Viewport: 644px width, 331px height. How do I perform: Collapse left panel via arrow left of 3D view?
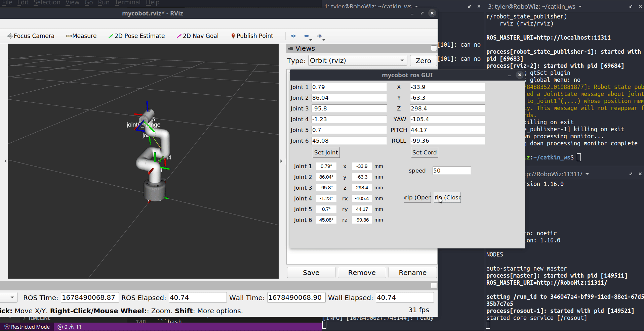point(5,161)
